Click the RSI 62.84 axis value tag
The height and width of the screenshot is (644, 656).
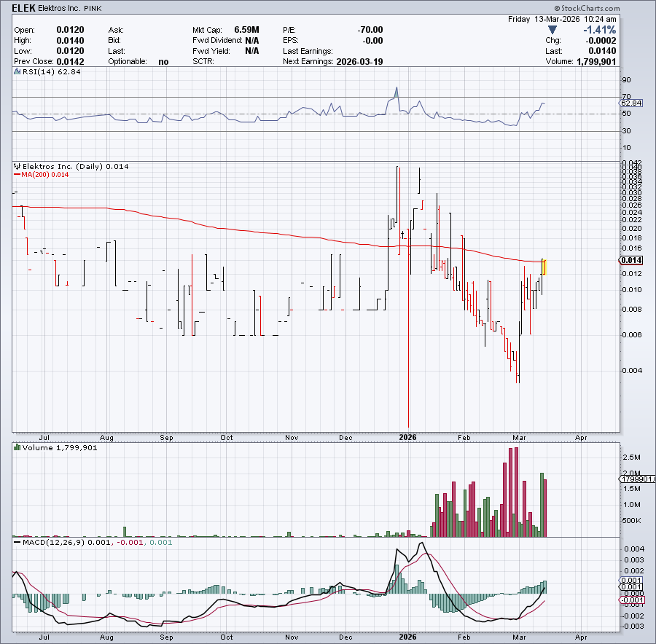point(631,103)
